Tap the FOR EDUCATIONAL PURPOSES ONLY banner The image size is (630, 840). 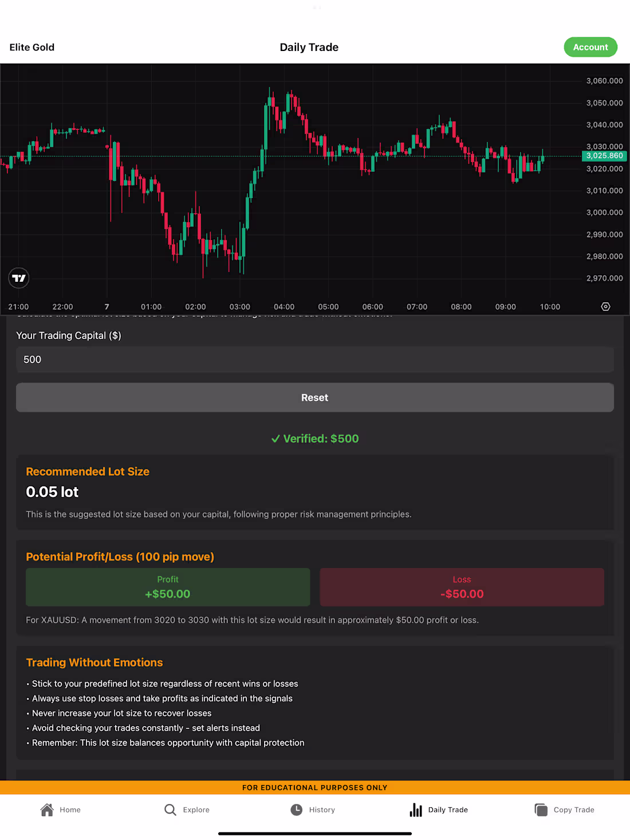(x=314, y=787)
